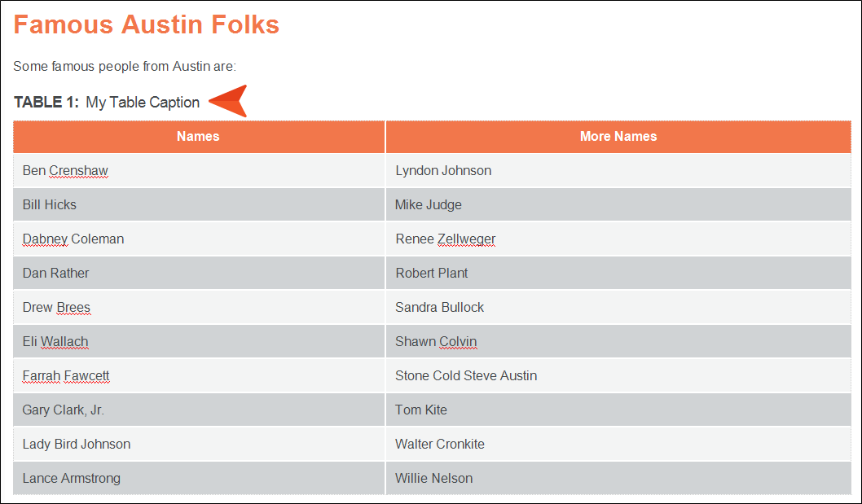The width and height of the screenshot is (862, 504).
Task: Click the Dan Rather cell
Action: [199, 273]
